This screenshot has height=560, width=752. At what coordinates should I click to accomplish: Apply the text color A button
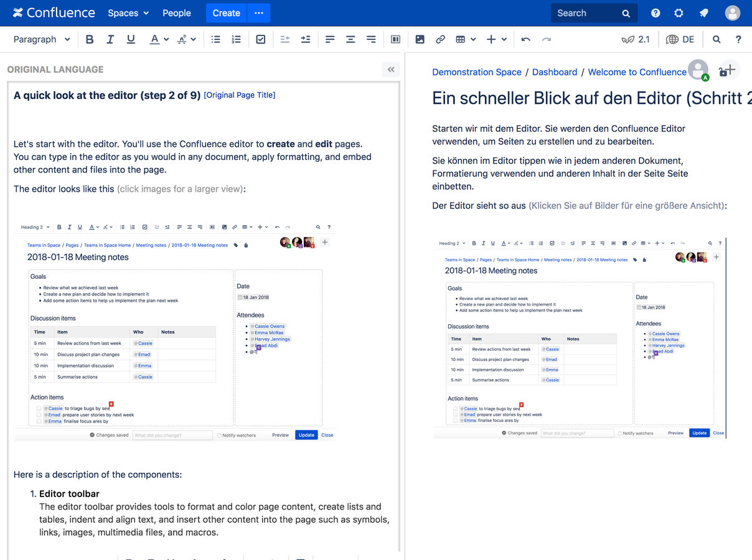154,39
